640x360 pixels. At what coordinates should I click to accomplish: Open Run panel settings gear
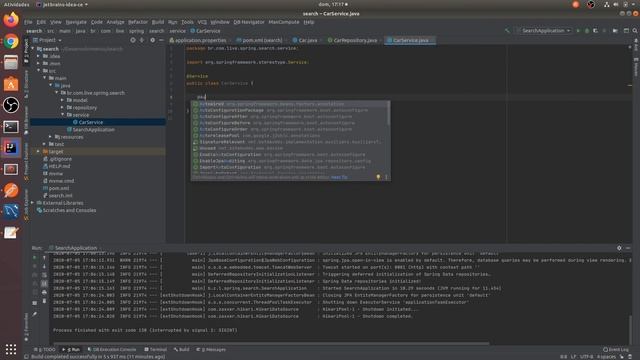(x=619, y=248)
